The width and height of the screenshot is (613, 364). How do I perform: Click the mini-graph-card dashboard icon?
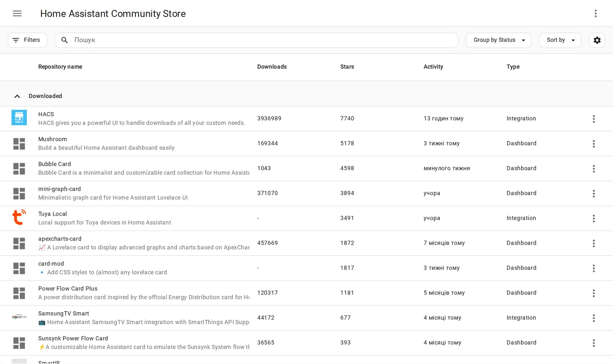click(19, 193)
